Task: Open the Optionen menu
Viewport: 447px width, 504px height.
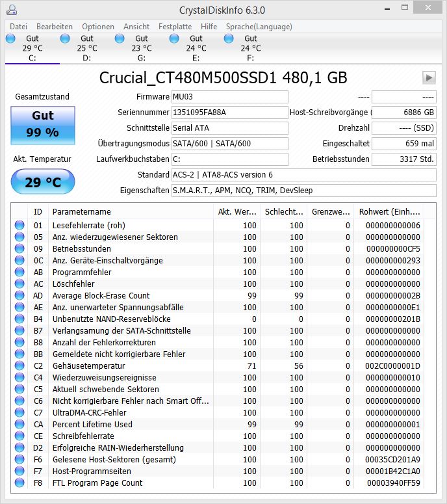Action: click(98, 27)
